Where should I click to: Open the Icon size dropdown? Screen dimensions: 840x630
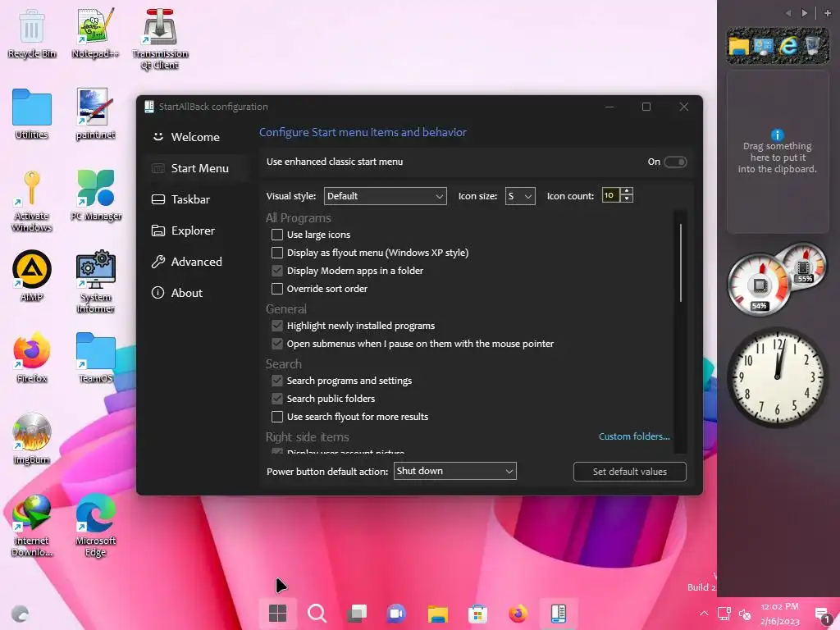(520, 196)
